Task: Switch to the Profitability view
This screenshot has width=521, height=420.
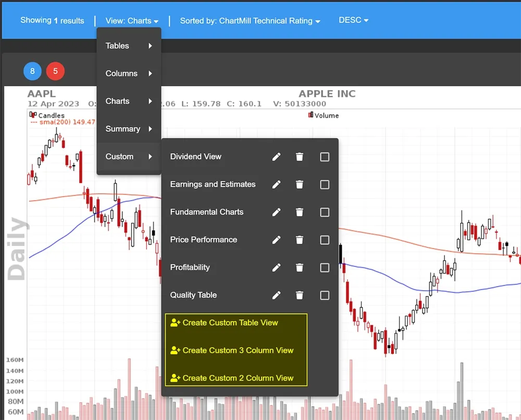Action: click(190, 267)
